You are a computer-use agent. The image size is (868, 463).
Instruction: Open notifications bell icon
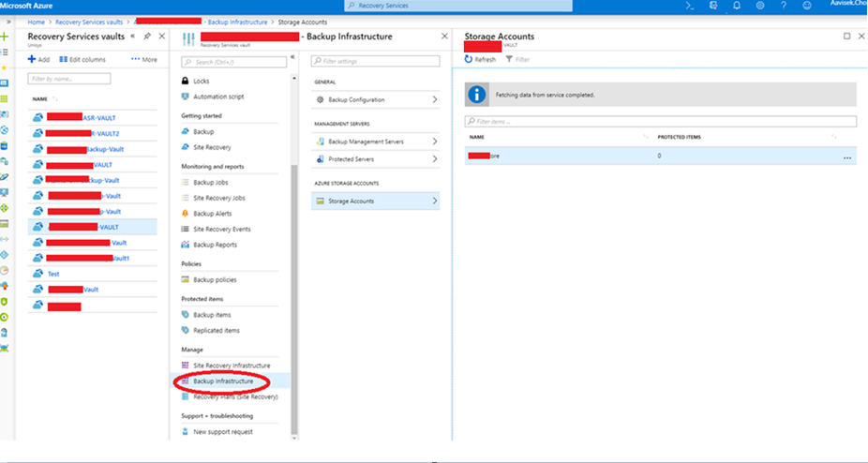[737, 6]
